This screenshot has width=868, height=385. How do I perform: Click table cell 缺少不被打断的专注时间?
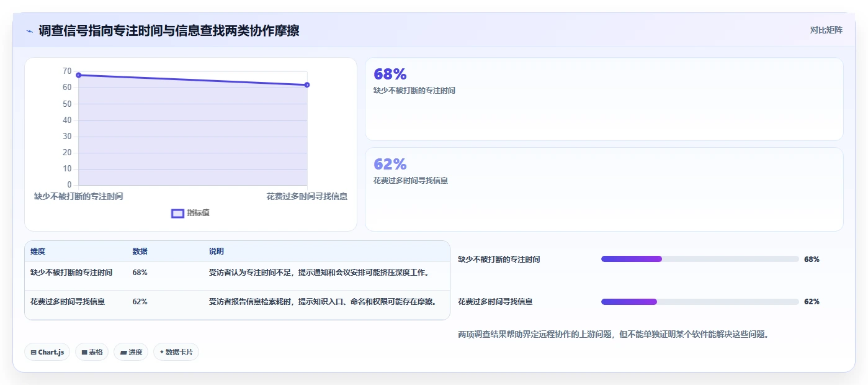point(71,273)
